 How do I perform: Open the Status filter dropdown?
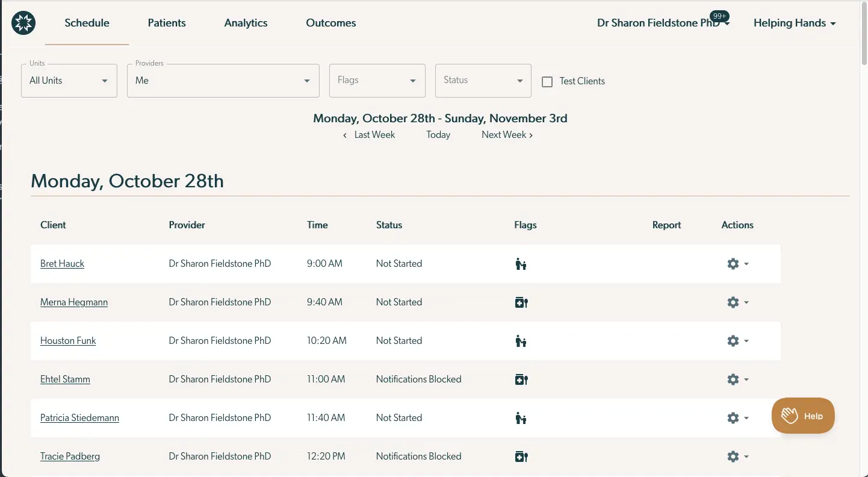tap(483, 80)
